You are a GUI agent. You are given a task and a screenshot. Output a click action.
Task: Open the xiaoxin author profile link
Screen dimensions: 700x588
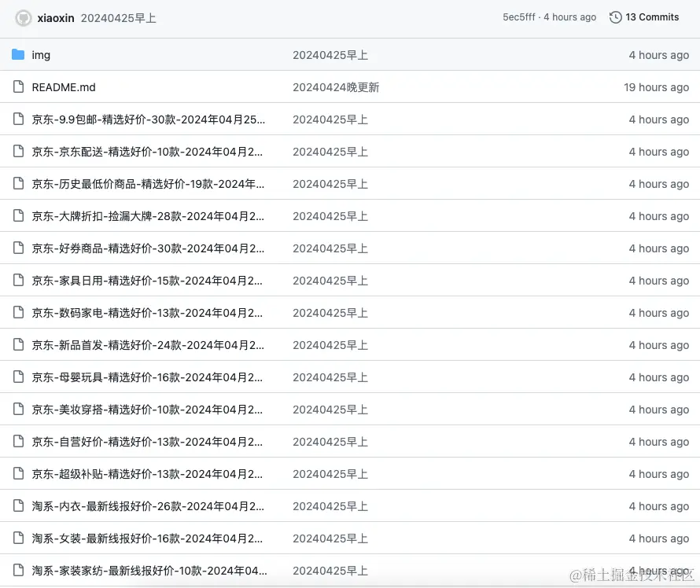pyautogui.click(x=56, y=18)
